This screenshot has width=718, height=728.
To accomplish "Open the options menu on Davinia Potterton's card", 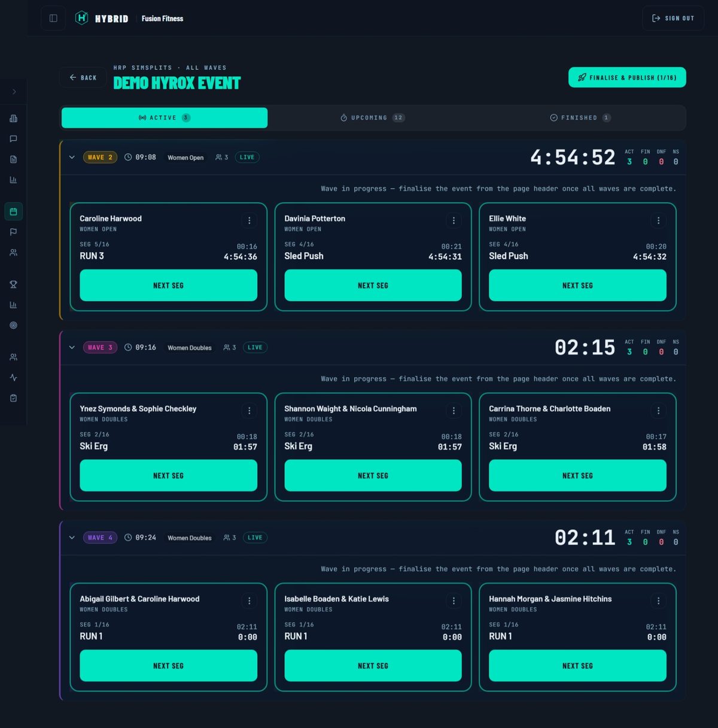I will [x=454, y=221].
